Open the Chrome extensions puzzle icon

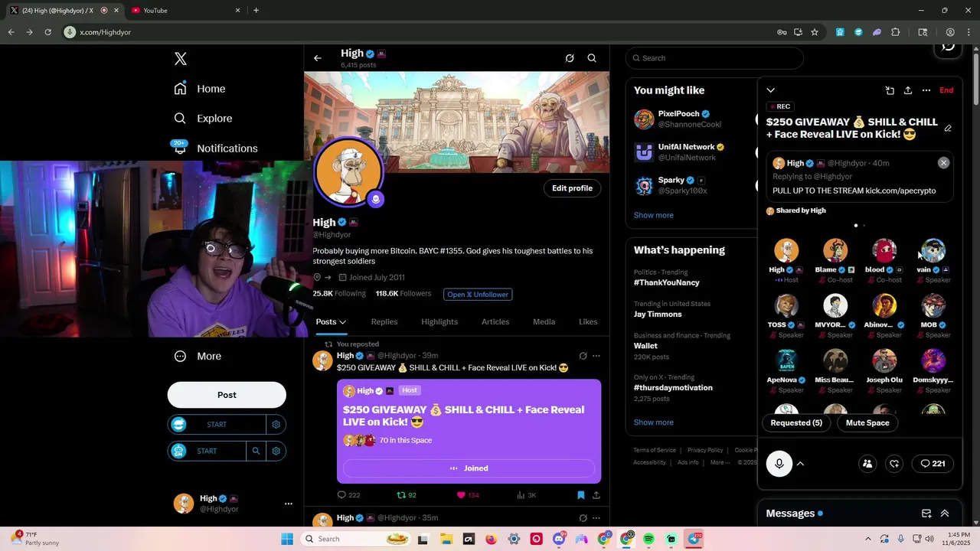click(896, 32)
